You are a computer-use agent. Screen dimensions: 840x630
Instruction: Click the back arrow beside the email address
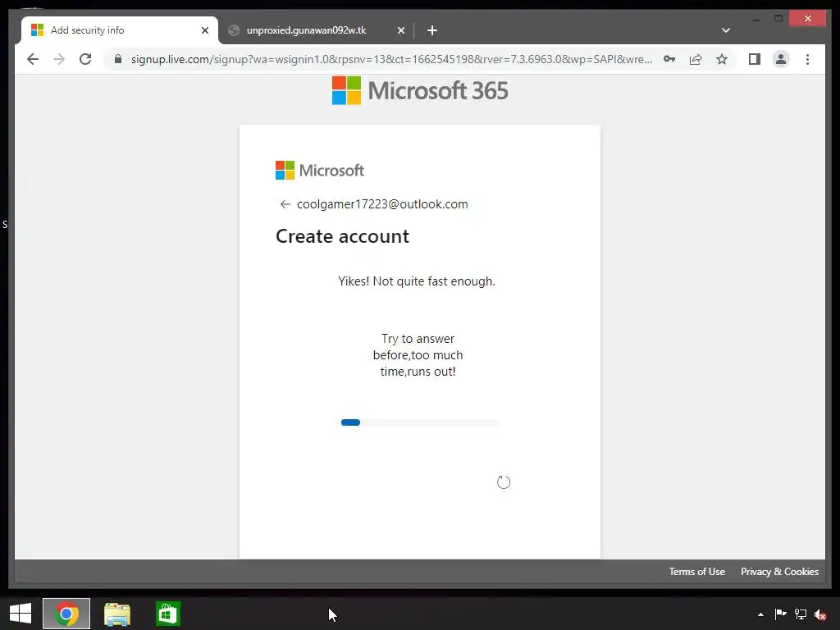pyautogui.click(x=285, y=204)
